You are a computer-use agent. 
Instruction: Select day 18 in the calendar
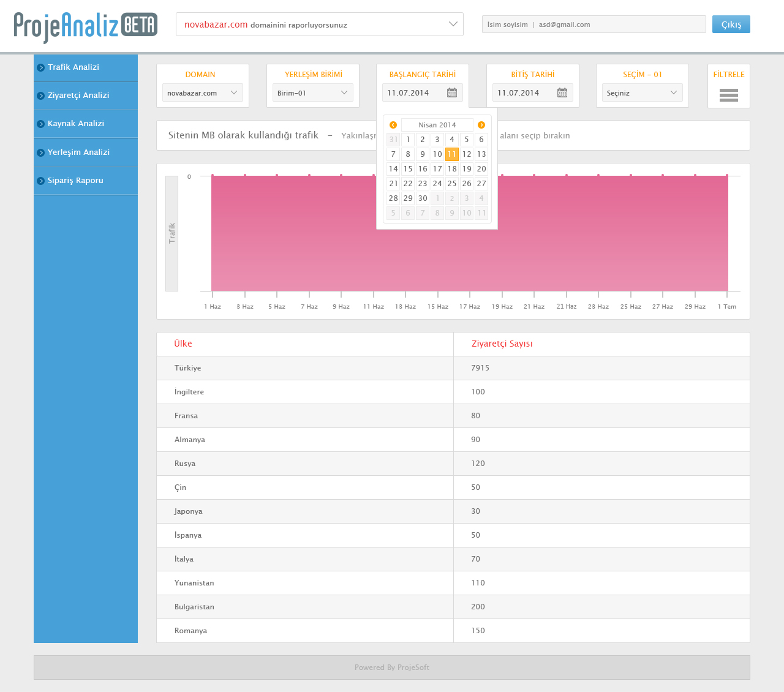tap(452, 169)
